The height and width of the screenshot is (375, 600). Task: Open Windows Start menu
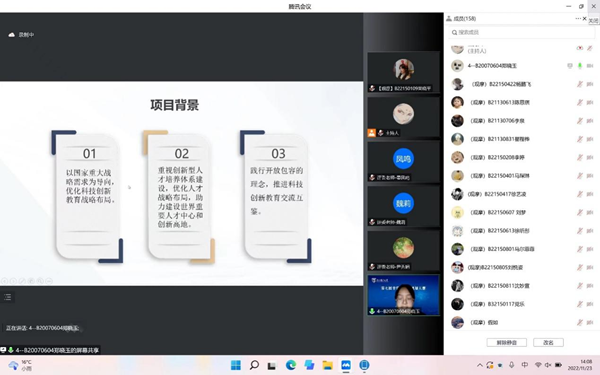pyautogui.click(x=236, y=365)
